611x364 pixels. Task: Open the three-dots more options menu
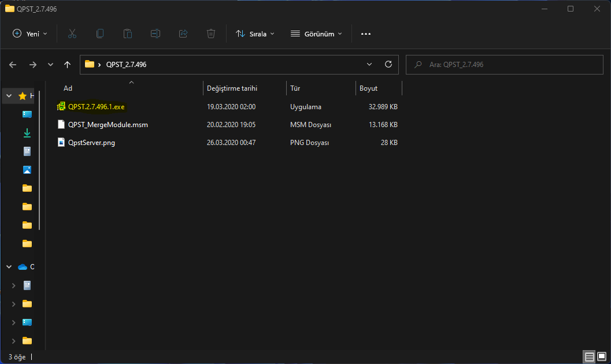(365, 34)
